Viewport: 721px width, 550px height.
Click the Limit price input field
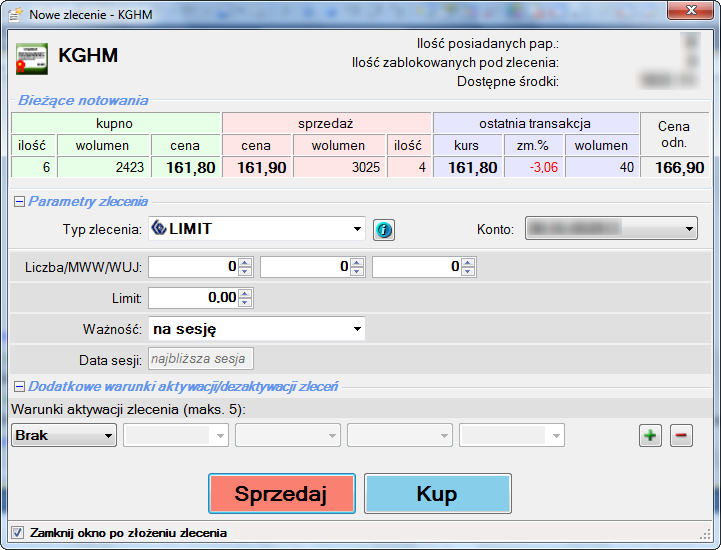(x=193, y=298)
